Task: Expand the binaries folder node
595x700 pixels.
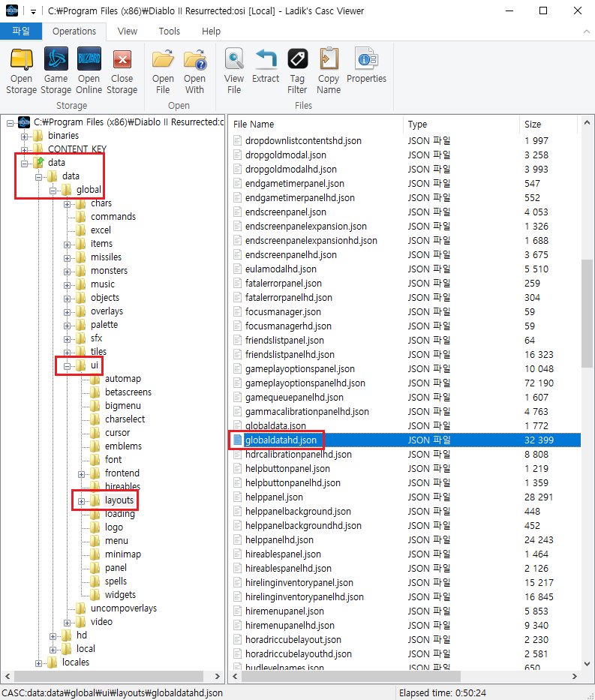Action: (x=24, y=137)
